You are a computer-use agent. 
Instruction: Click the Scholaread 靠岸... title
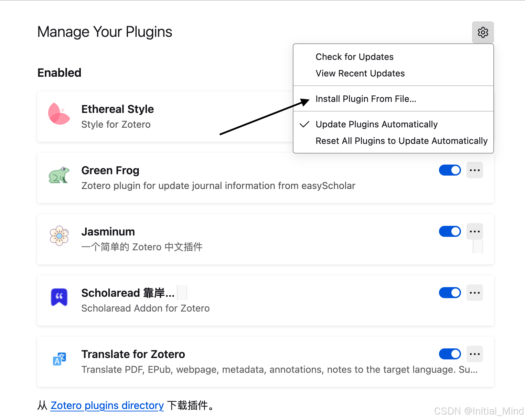tap(128, 293)
